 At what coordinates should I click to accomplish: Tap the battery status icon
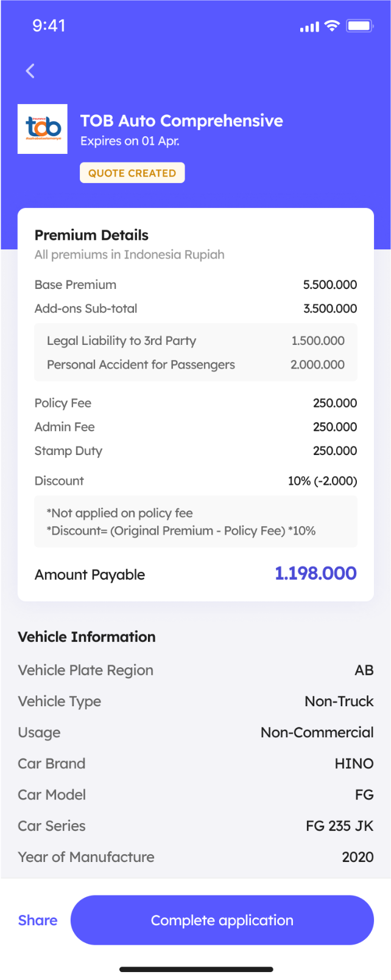point(359,26)
